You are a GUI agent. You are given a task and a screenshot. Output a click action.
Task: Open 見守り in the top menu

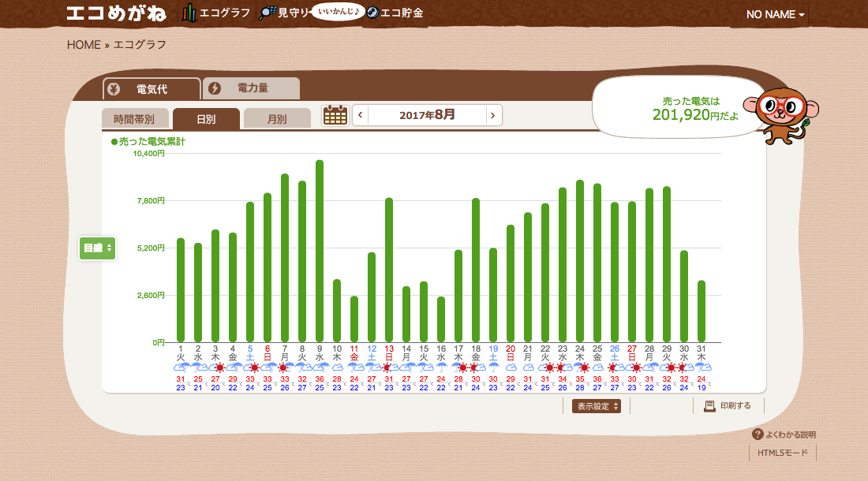[294, 13]
